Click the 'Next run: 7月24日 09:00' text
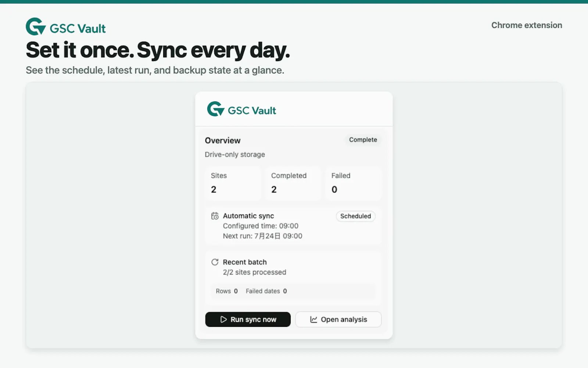Viewport: 588px width, 368px height. point(262,236)
